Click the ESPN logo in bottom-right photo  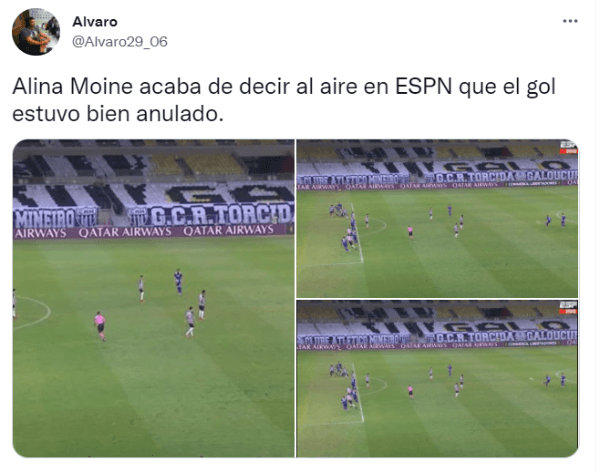coord(569,307)
